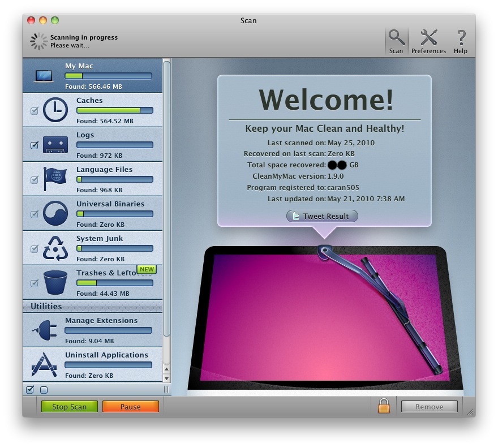Uncheck all items with the bottom empty box
The width and height of the screenshot is (498, 448).
click(44, 390)
